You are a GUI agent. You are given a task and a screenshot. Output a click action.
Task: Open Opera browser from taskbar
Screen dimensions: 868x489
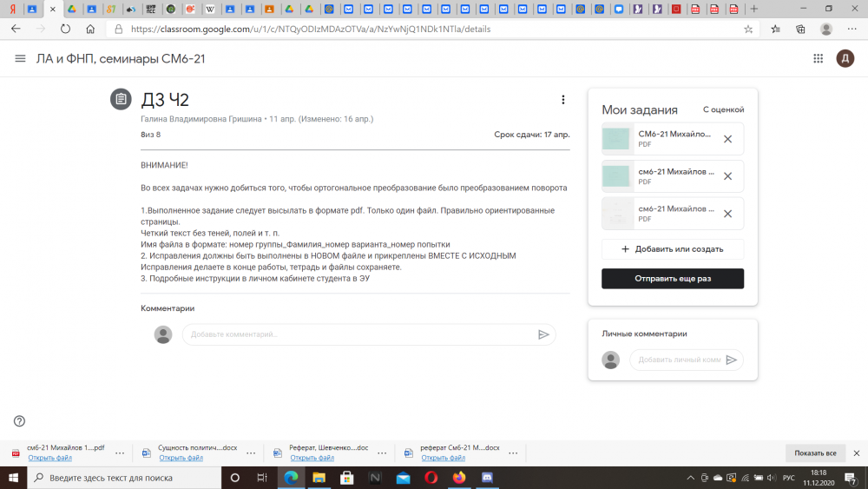click(x=431, y=478)
